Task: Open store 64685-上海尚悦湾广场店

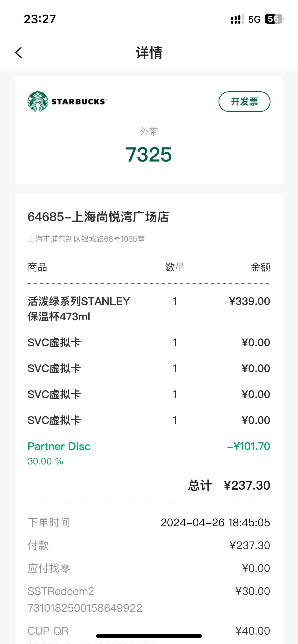Action: point(98,217)
